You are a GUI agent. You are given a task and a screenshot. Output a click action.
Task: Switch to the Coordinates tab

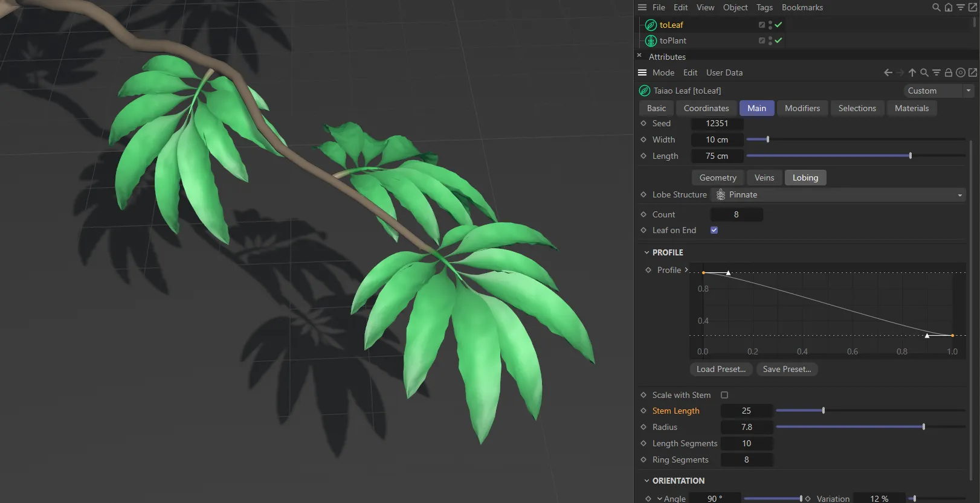tap(706, 108)
